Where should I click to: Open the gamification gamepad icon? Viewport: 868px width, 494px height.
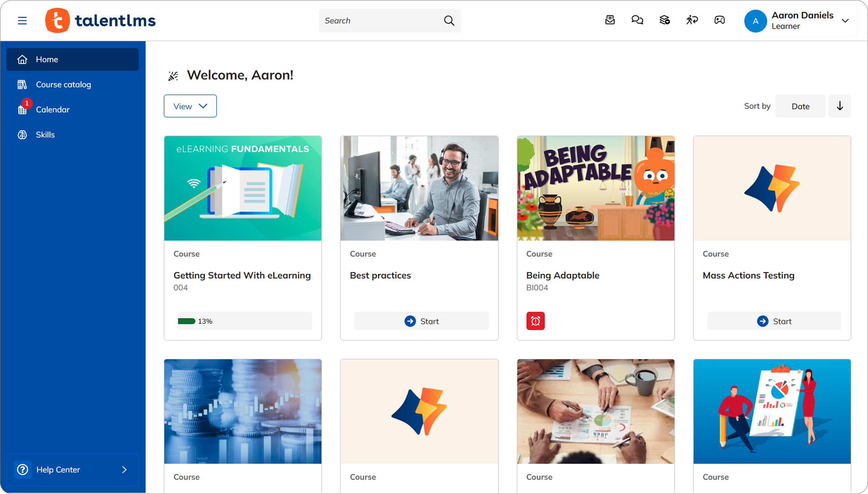719,20
